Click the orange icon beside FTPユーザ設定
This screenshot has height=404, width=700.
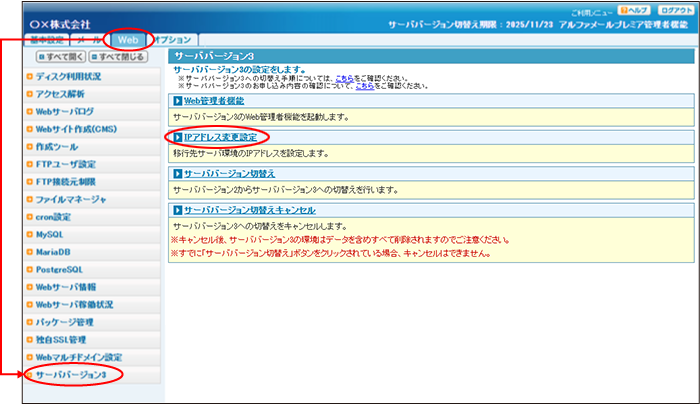point(29,164)
